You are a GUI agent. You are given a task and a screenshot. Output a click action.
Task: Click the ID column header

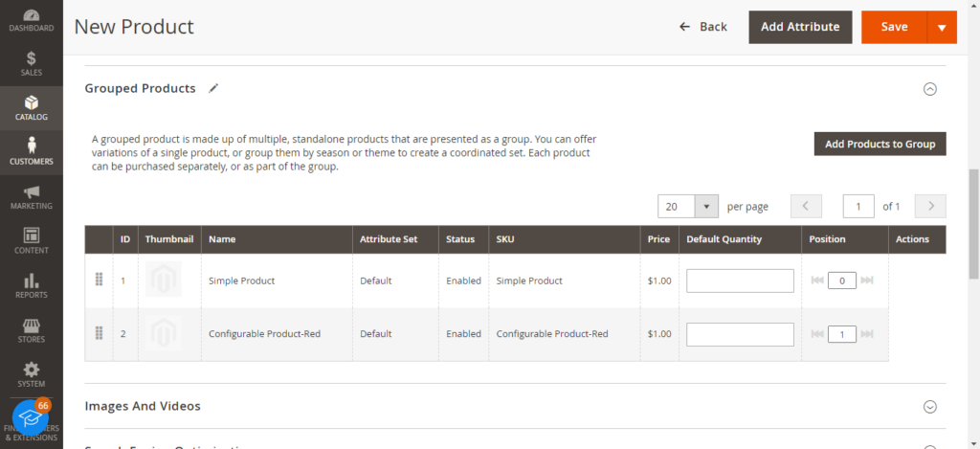(125, 239)
